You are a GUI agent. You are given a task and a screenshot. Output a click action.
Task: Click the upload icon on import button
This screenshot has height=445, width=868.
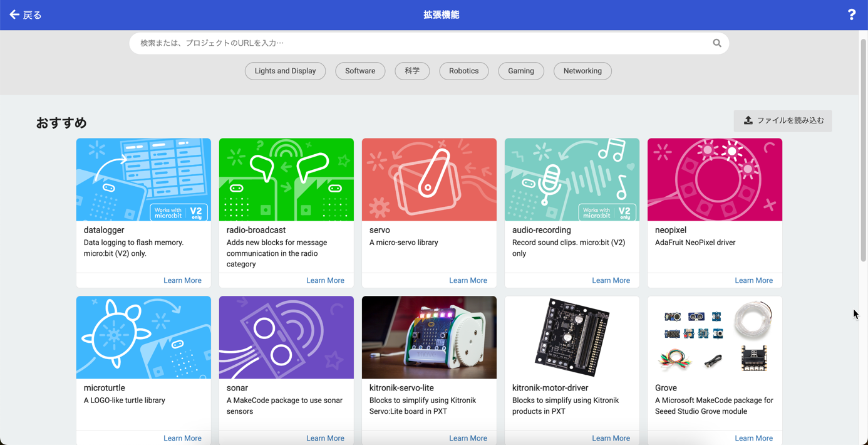click(748, 120)
